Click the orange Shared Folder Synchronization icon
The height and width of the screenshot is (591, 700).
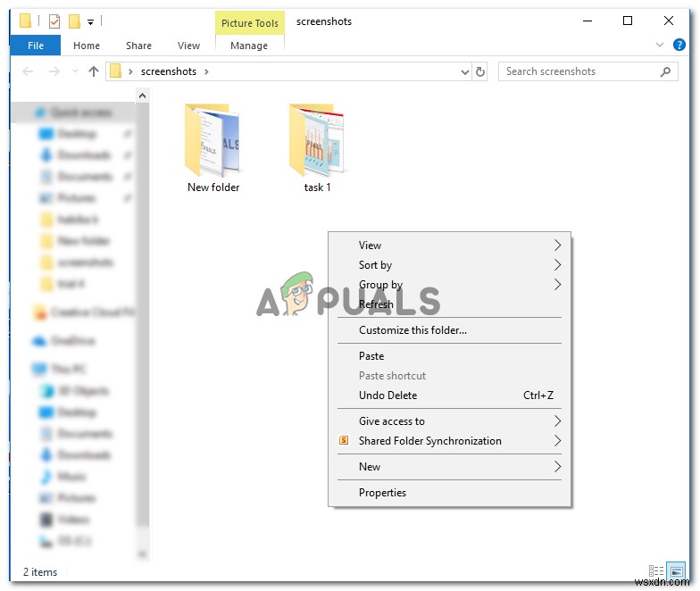click(x=344, y=441)
